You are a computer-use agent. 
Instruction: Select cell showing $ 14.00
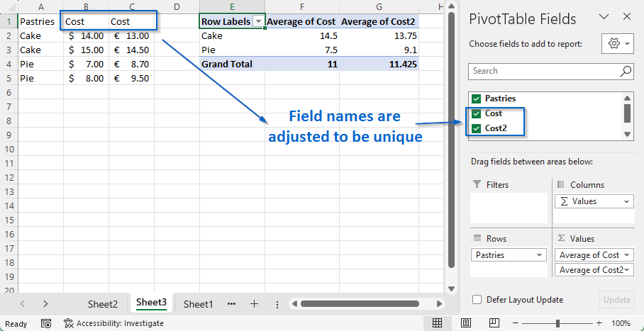tap(87, 35)
